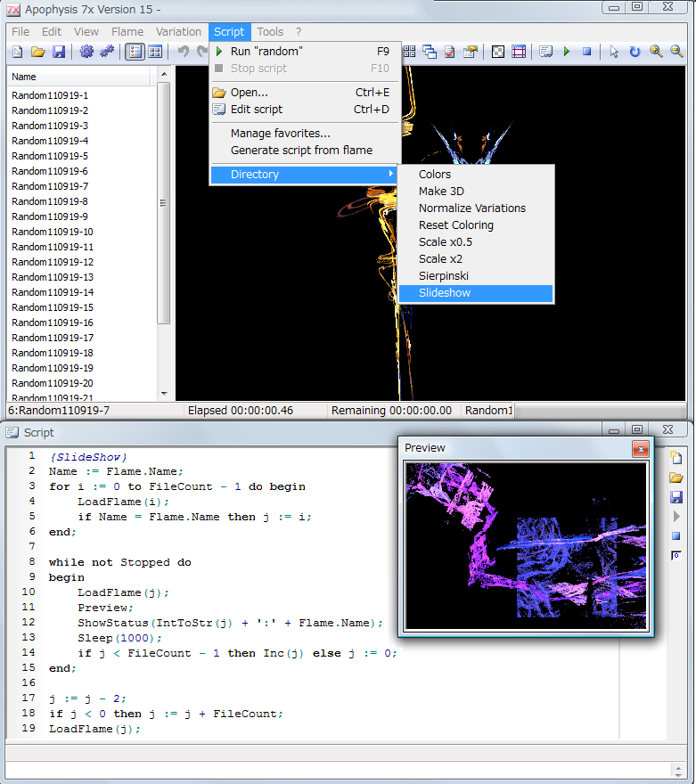Image resolution: width=696 pixels, height=784 pixels.
Task: Click the new flame document icon
Action: 18,52
